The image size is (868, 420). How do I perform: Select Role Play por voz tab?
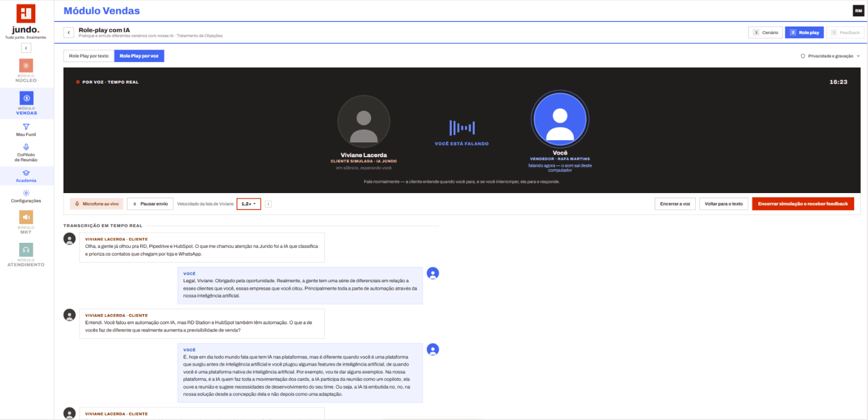(x=139, y=56)
